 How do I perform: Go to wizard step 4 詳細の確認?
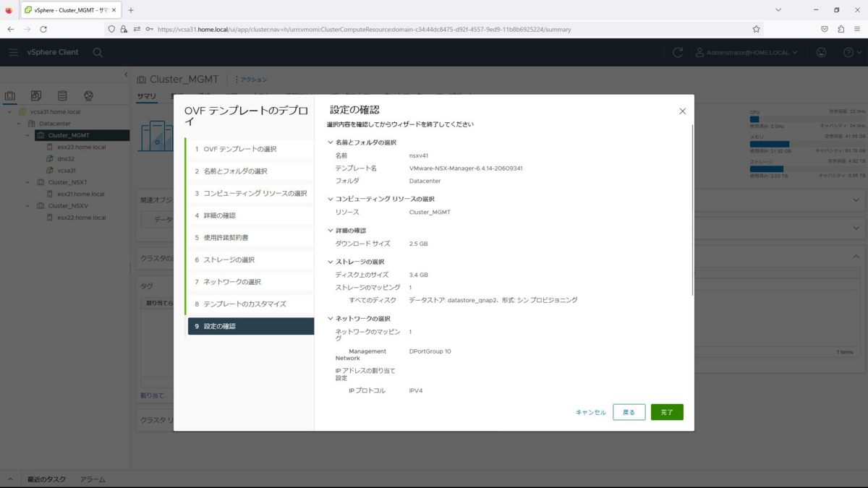(x=250, y=215)
